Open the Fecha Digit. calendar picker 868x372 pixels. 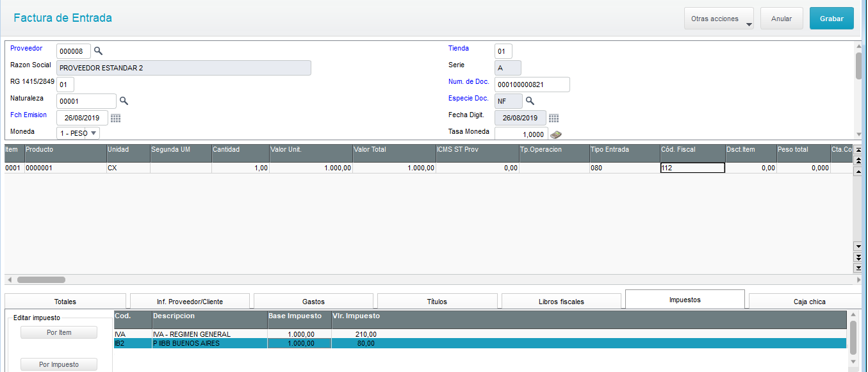pos(553,118)
